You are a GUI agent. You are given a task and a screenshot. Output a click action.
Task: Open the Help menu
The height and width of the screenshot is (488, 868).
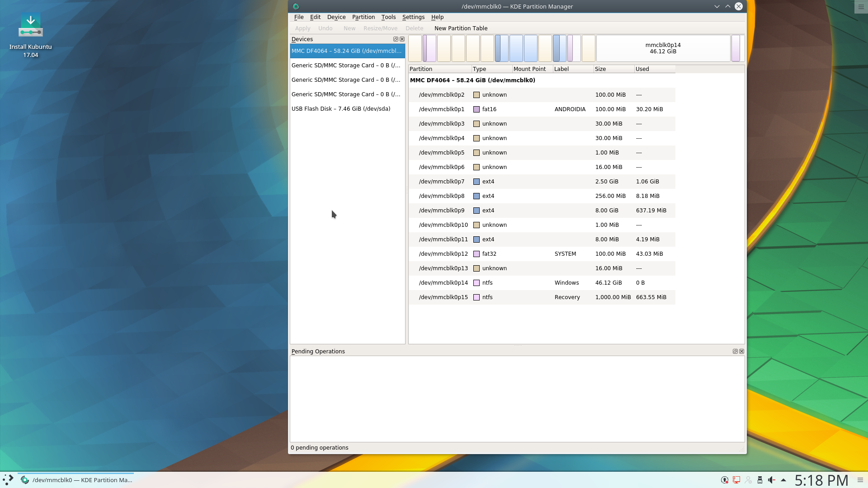click(x=437, y=17)
